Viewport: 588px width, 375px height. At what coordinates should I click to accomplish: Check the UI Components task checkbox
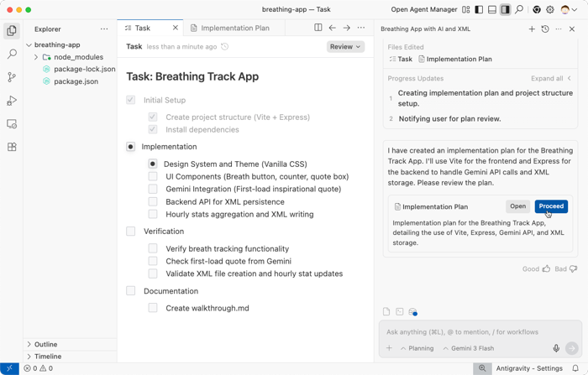click(153, 177)
